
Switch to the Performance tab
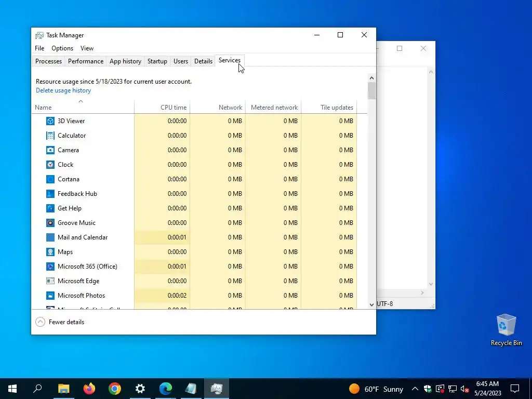coord(86,61)
